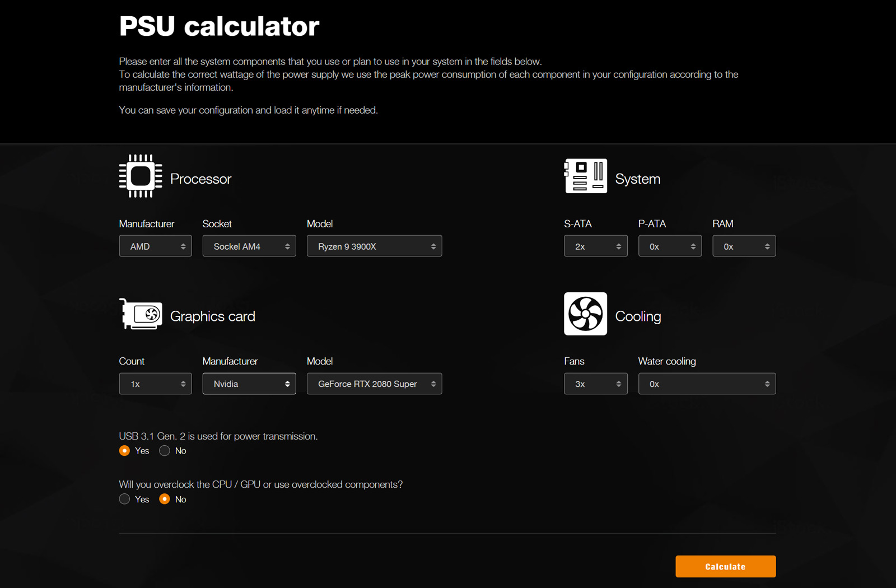Click the Processor chip icon

pyautogui.click(x=141, y=176)
